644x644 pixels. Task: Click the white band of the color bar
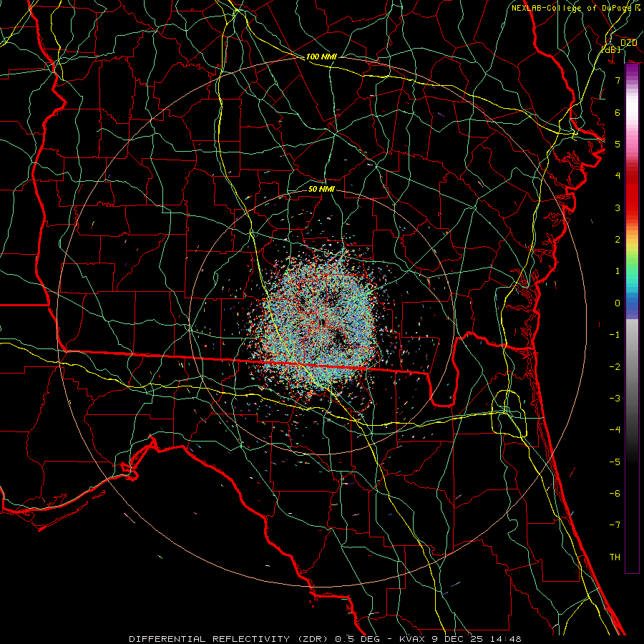[x=632, y=107]
